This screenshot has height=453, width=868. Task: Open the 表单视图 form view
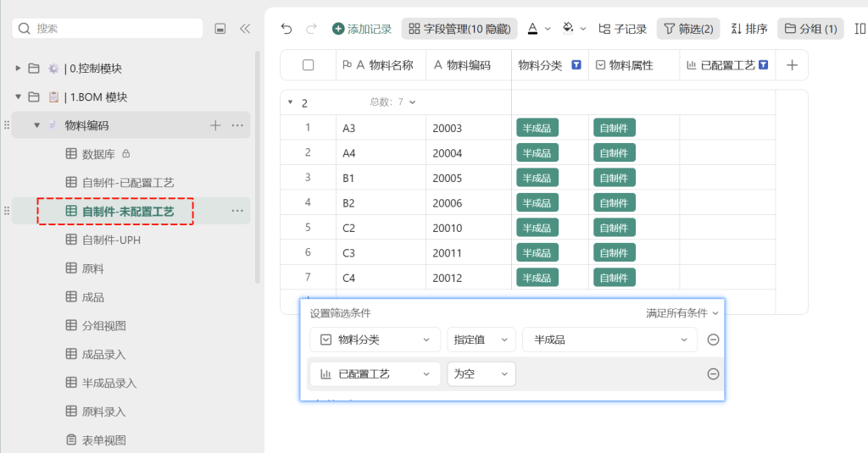pyautogui.click(x=97, y=440)
